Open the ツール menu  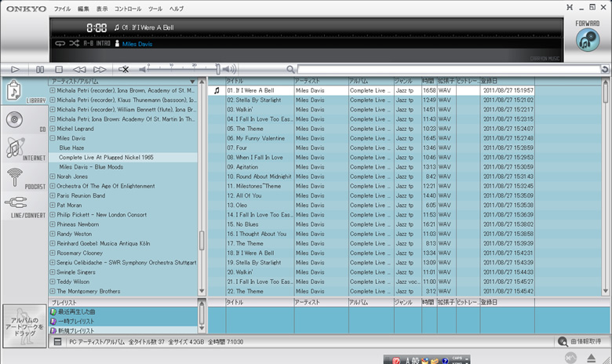pyautogui.click(x=155, y=9)
